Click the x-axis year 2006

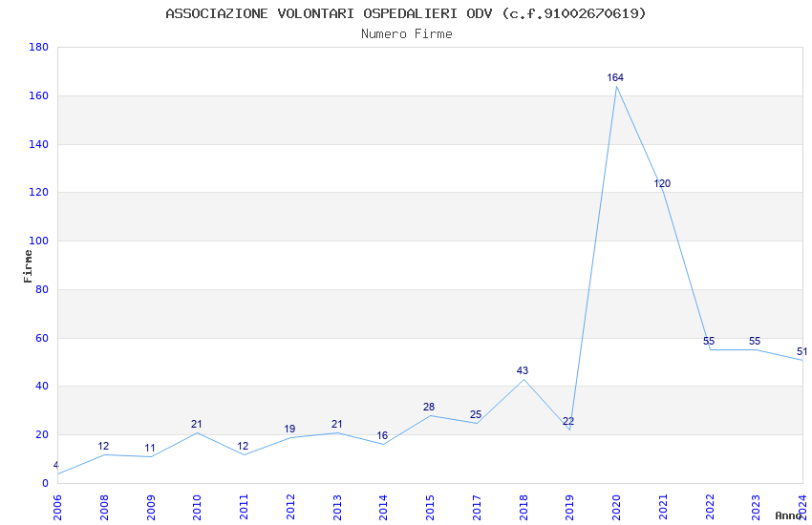(57, 507)
